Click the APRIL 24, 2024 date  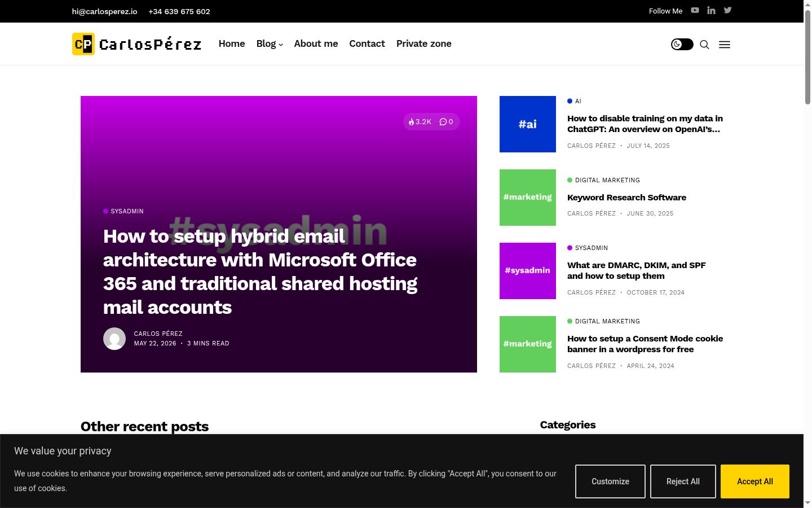point(651,366)
